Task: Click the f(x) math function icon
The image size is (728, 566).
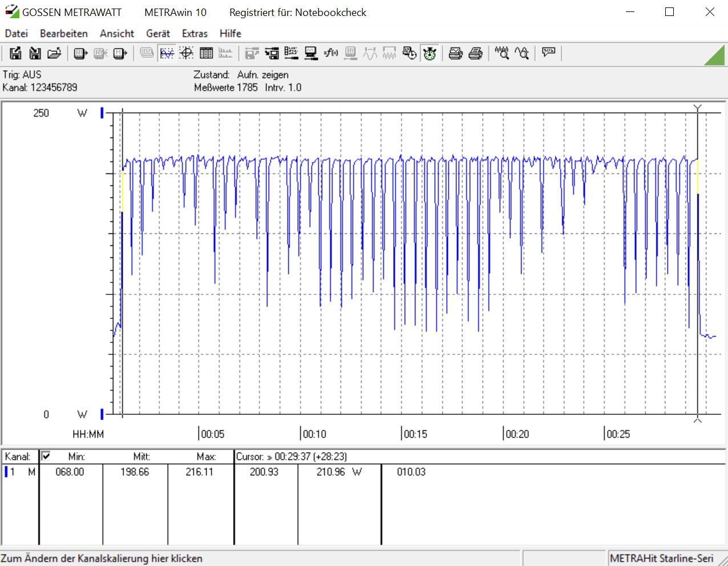Action: (331, 54)
